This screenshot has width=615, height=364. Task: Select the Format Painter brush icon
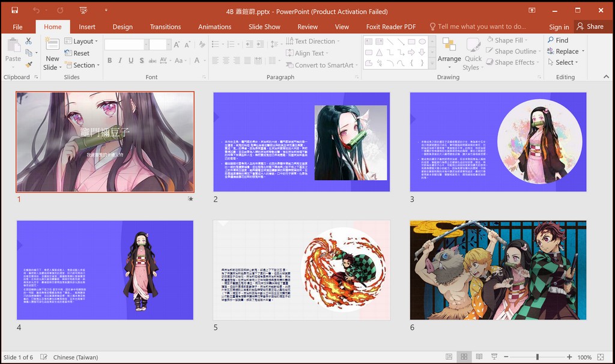(x=29, y=64)
